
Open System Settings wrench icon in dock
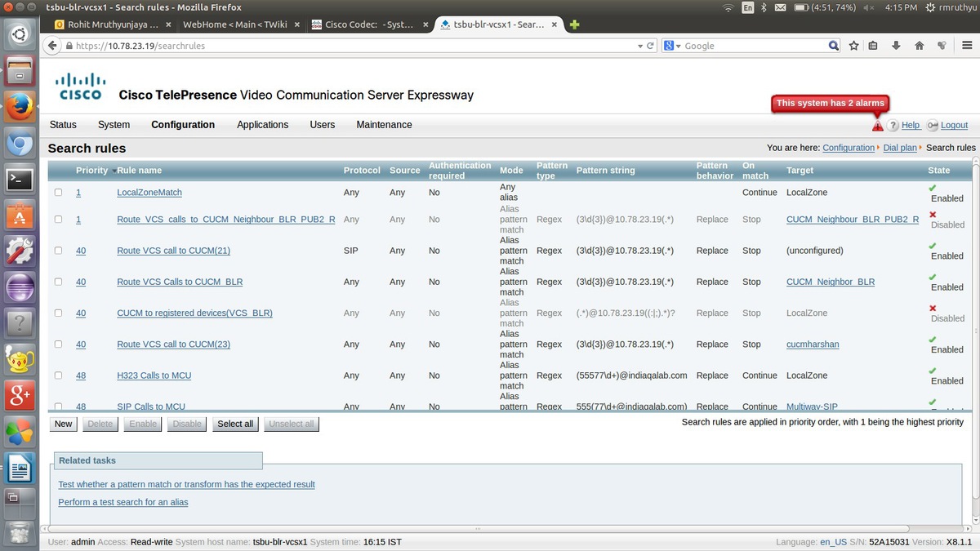click(x=19, y=251)
